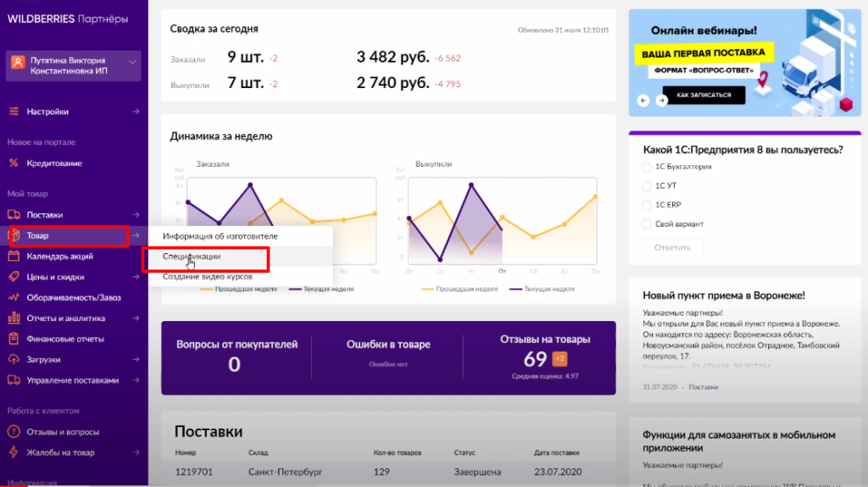Click the Цены и скидки tag icon
The image size is (868, 487).
click(x=14, y=277)
